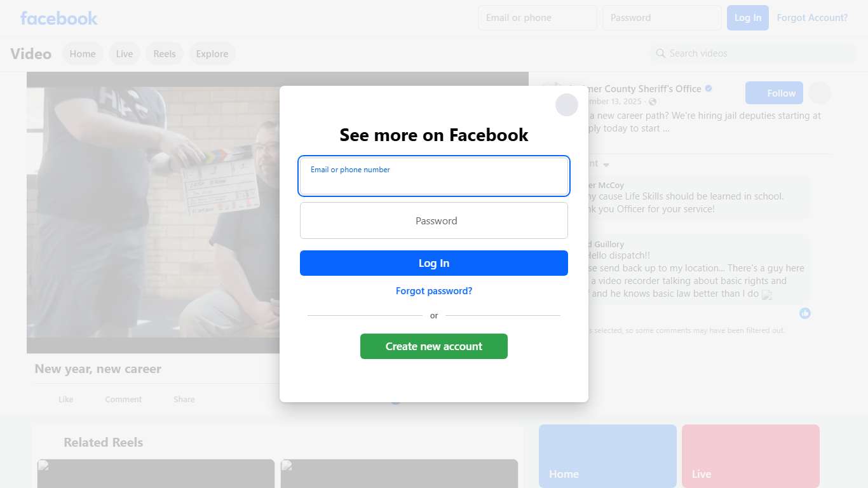Screen dimensions: 868x488
Task: Click Create new account button
Action: click(434, 346)
